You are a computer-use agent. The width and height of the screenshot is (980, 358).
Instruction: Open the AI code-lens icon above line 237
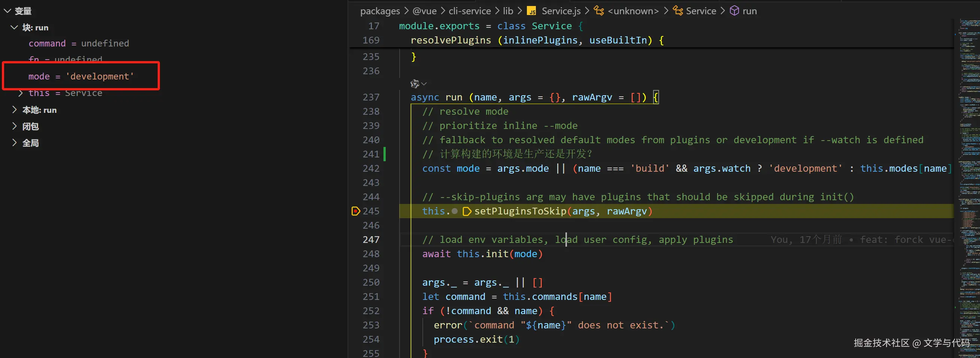[x=415, y=83]
